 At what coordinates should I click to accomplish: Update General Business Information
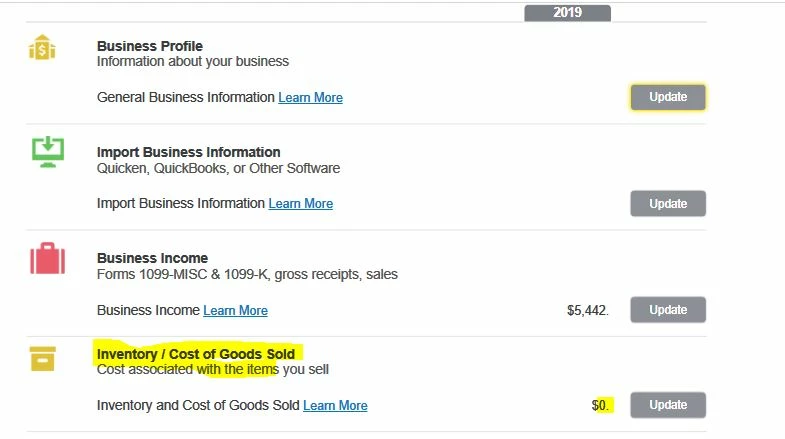coord(668,97)
